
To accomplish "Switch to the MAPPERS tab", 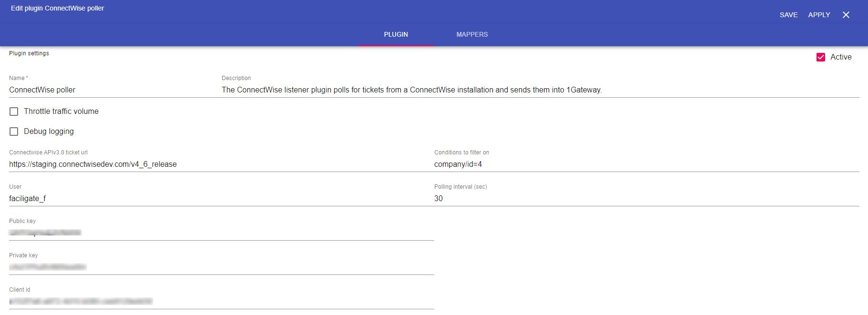I will coord(472,34).
